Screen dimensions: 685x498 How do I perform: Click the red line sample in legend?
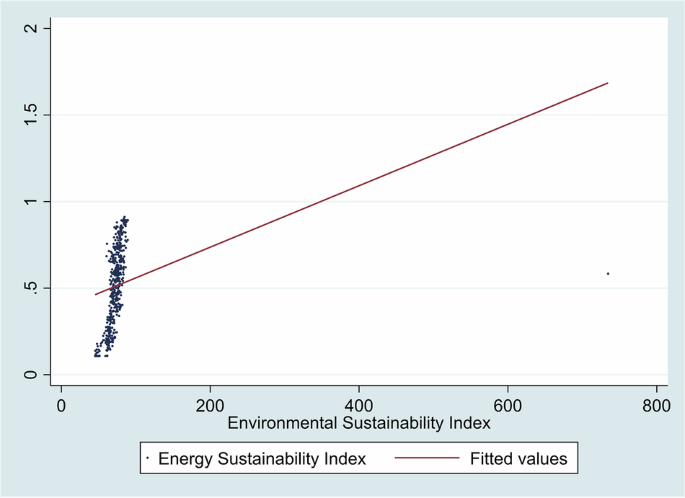pyautogui.click(x=427, y=459)
